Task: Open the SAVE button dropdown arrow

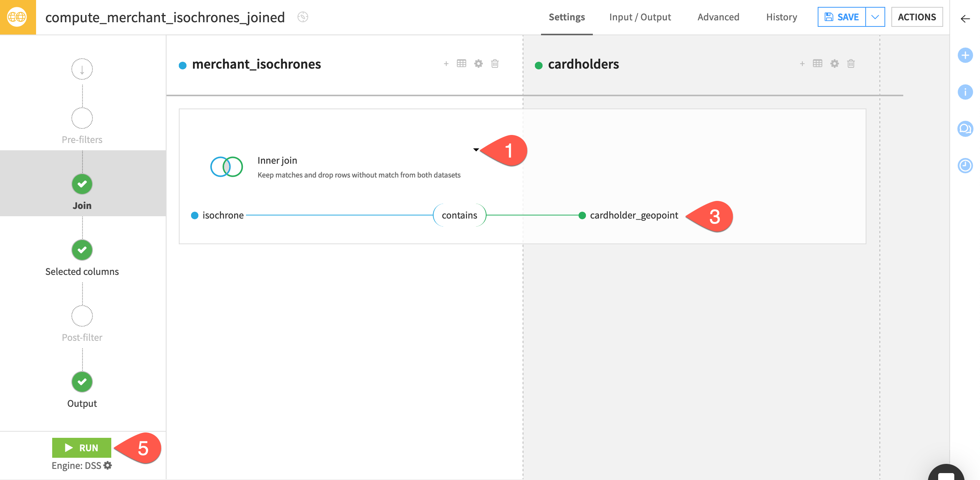Action: click(876, 17)
